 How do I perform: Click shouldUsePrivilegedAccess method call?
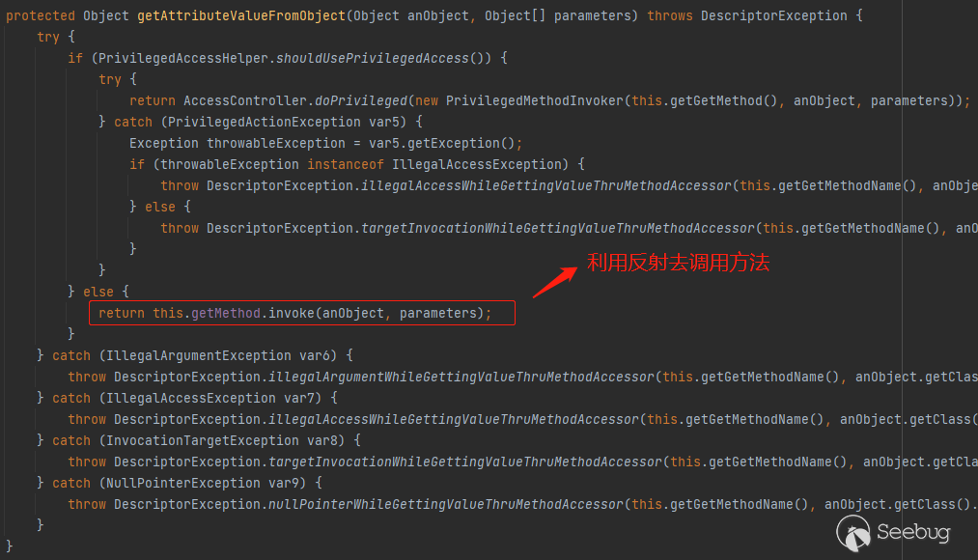pyautogui.click(x=373, y=58)
